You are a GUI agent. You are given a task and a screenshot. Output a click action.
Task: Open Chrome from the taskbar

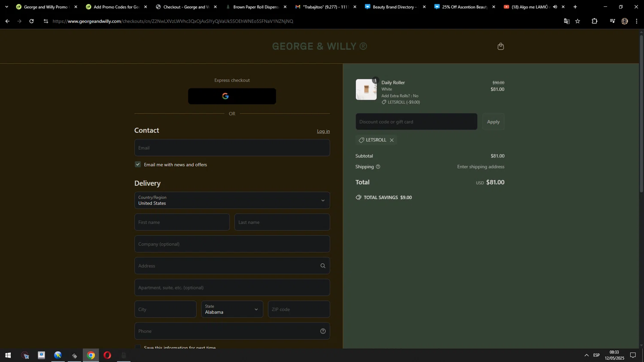(91, 355)
